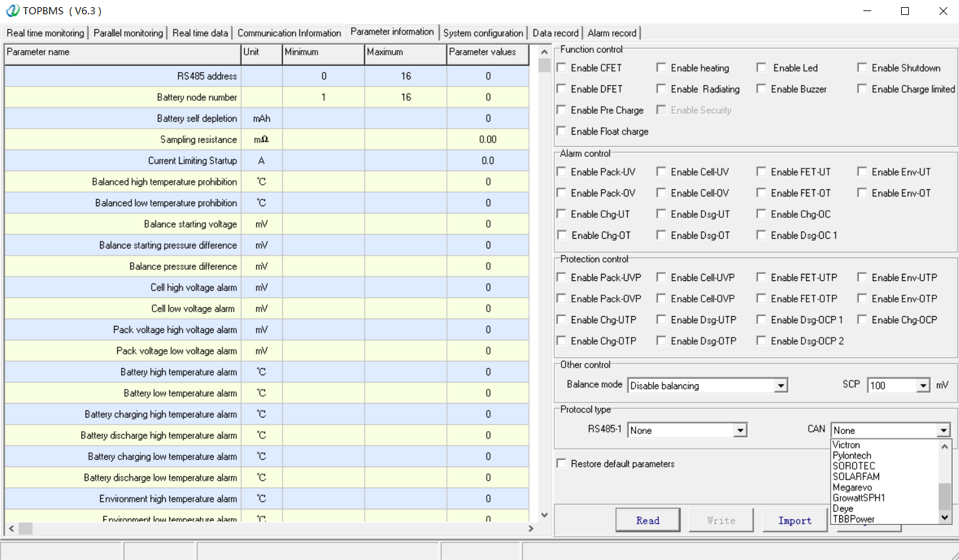959x560 pixels.
Task: Tick Enable Pack-UV alarm checkbox
Action: [x=561, y=172]
